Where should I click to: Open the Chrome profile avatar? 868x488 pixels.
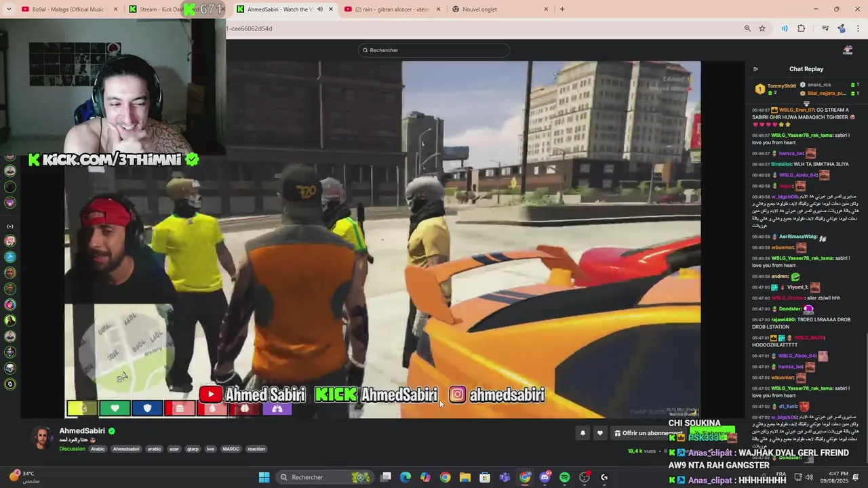[x=842, y=28]
